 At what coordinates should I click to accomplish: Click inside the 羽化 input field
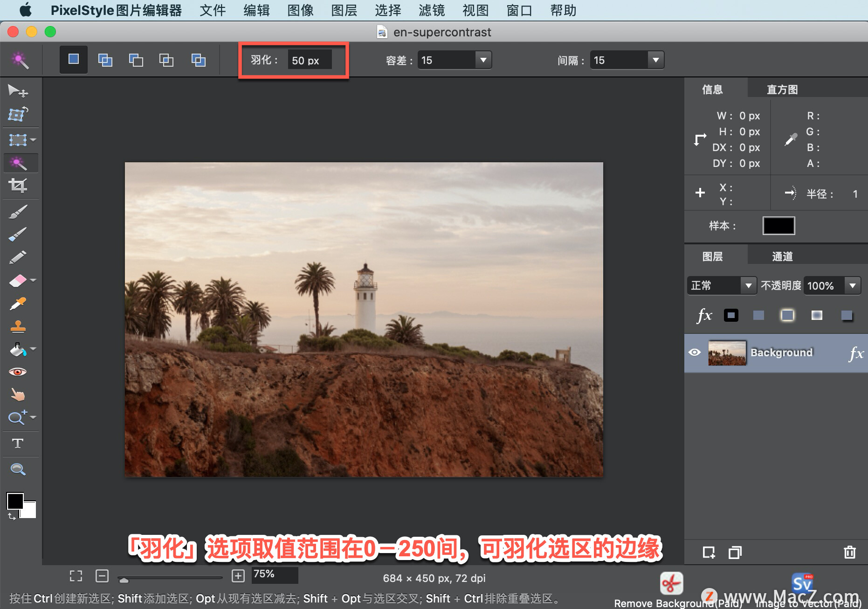coord(309,60)
